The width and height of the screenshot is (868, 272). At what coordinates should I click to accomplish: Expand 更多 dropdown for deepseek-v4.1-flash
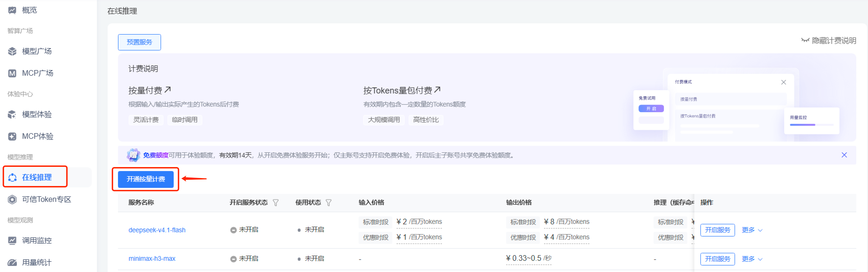click(752, 230)
